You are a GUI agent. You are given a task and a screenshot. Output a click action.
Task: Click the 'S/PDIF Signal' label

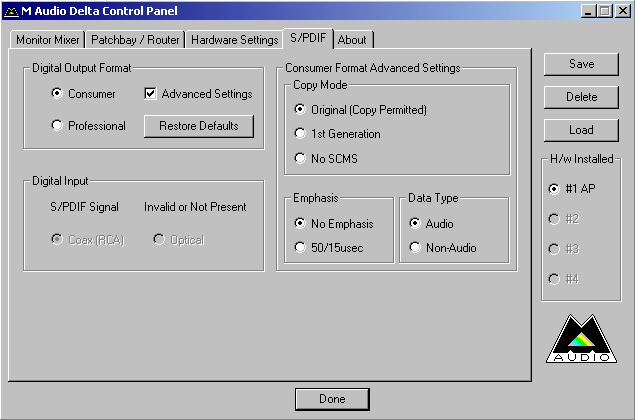pyautogui.click(x=84, y=207)
